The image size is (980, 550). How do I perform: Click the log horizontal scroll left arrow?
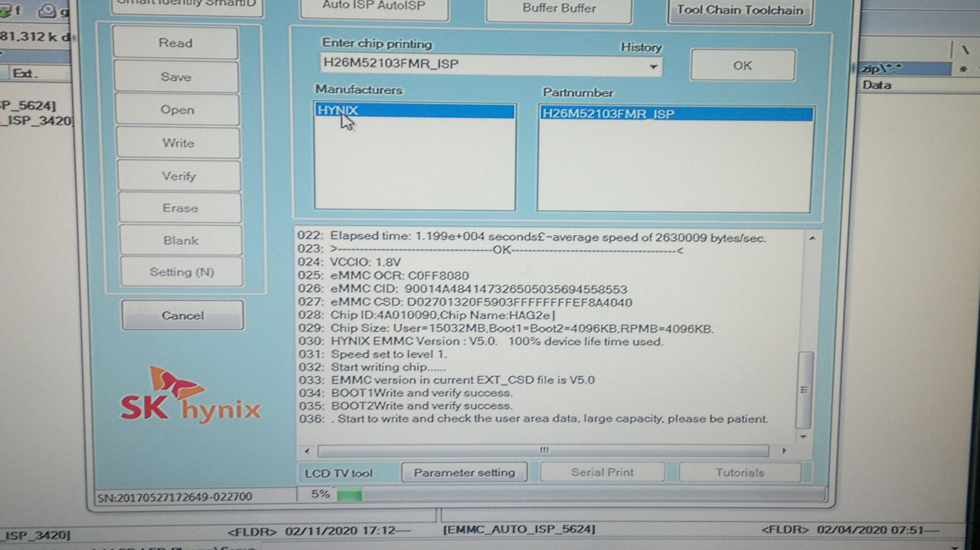(307, 451)
